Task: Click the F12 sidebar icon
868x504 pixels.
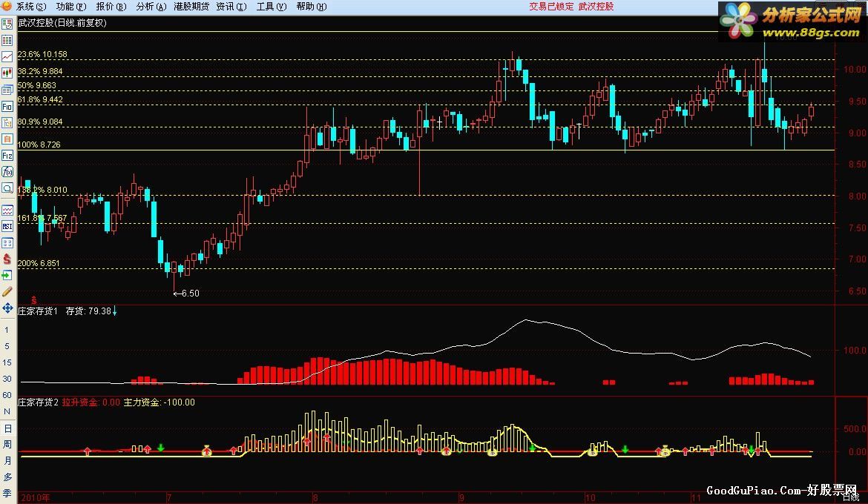Action: pos(7,156)
